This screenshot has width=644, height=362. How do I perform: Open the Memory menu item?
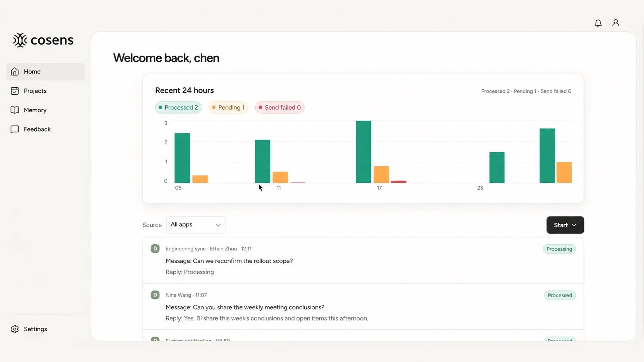[x=45, y=110]
